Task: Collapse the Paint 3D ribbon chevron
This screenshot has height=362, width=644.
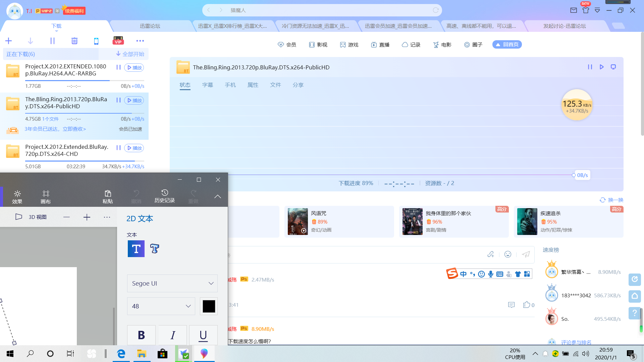Action: tap(218, 197)
